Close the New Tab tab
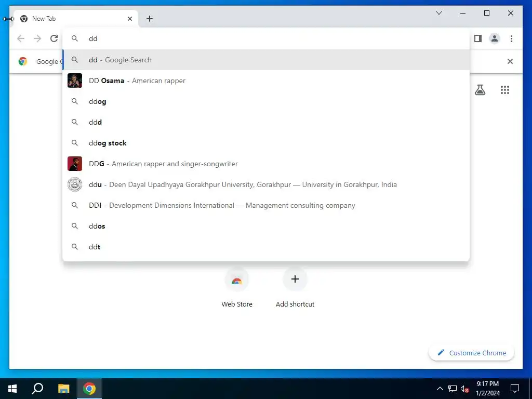 [x=130, y=19]
